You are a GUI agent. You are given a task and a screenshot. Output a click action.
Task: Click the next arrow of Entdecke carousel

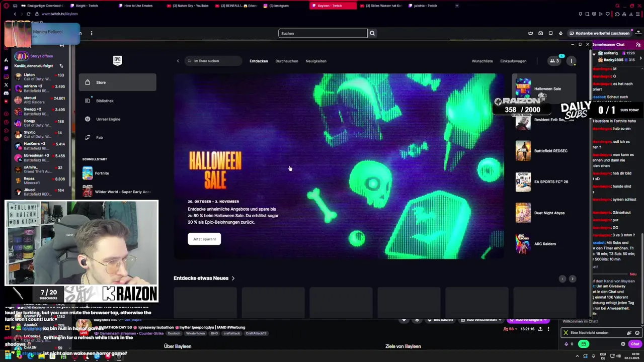pyautogui.click(x=572, y=279)
